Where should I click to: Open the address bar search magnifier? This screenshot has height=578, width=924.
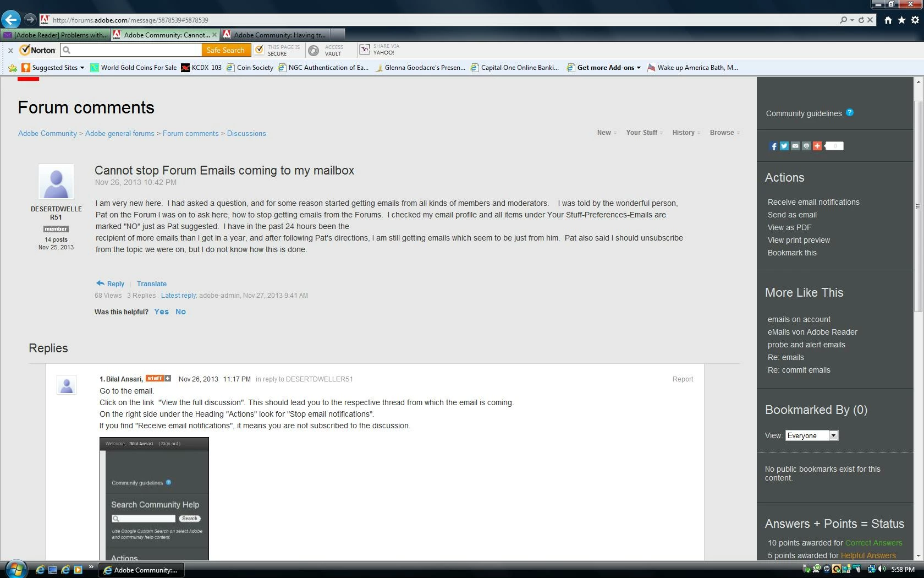click(844, 20)
